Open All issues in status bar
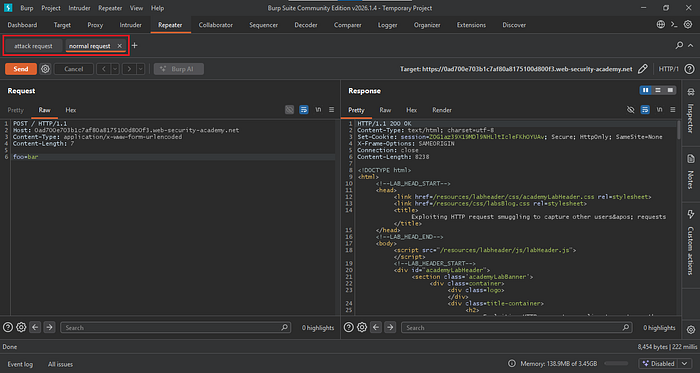This screenshot has height=373, width=700. pos(60,364)
